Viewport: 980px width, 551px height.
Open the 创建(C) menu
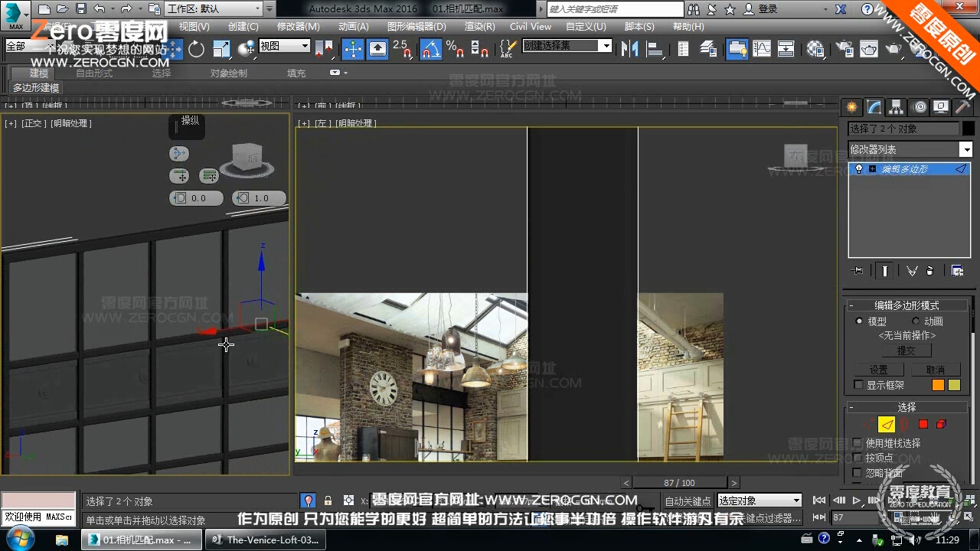click(243, 26)
